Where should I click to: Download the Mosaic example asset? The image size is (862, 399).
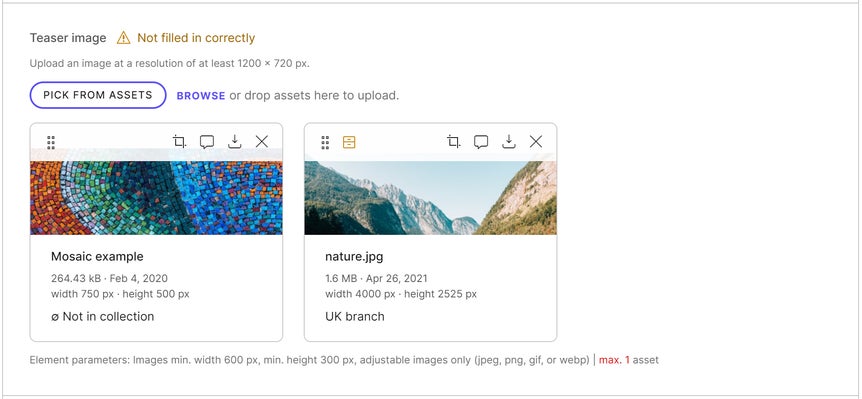click(x=235, y=142)
